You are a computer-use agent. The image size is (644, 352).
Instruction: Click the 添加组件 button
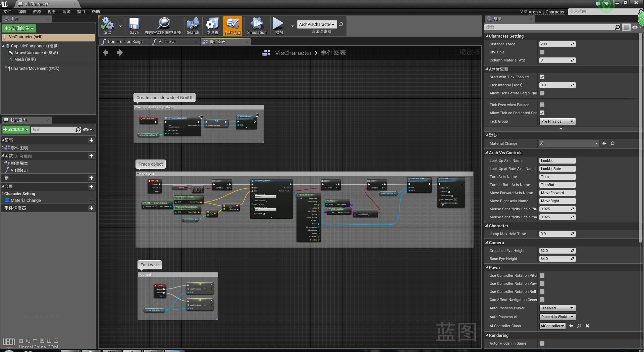coord(19,28)
